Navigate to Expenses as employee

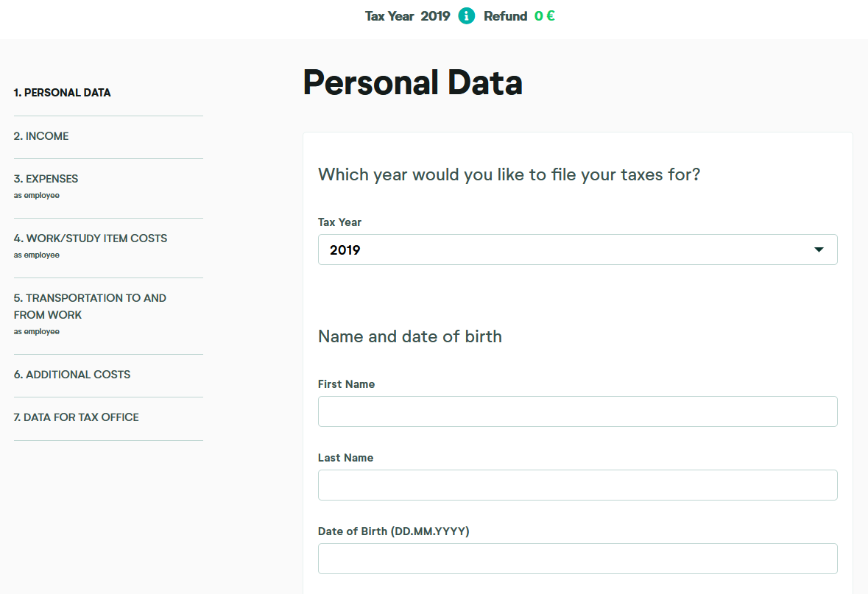(x=46, y=179)
